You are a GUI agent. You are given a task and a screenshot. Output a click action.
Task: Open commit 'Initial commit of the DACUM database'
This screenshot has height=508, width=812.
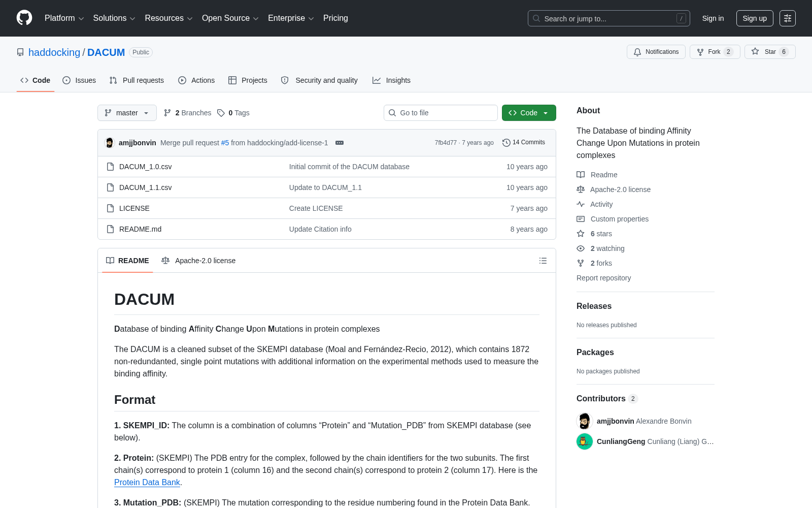coord(349,167)
